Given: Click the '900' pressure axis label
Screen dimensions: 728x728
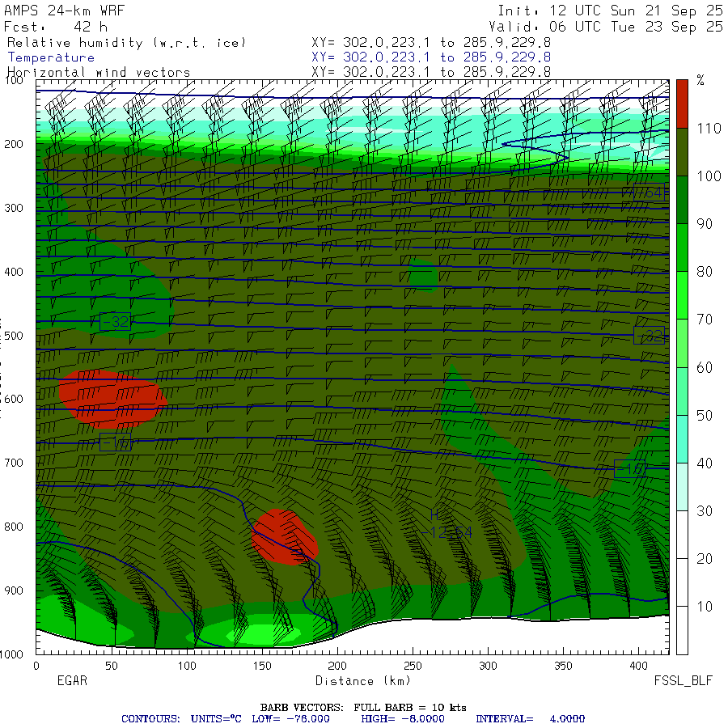Looking at the screenshot, I should click(x=14, y=590).
